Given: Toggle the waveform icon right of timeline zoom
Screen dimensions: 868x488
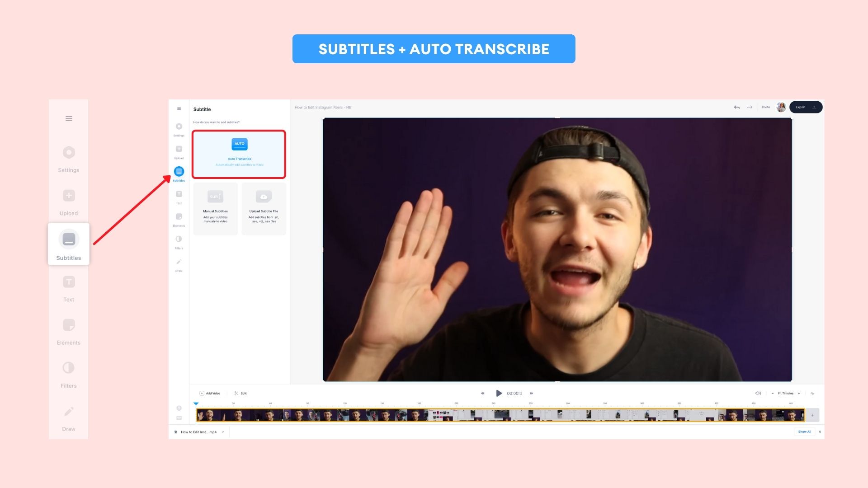Looking at the screenshot, I should point(812,393).
